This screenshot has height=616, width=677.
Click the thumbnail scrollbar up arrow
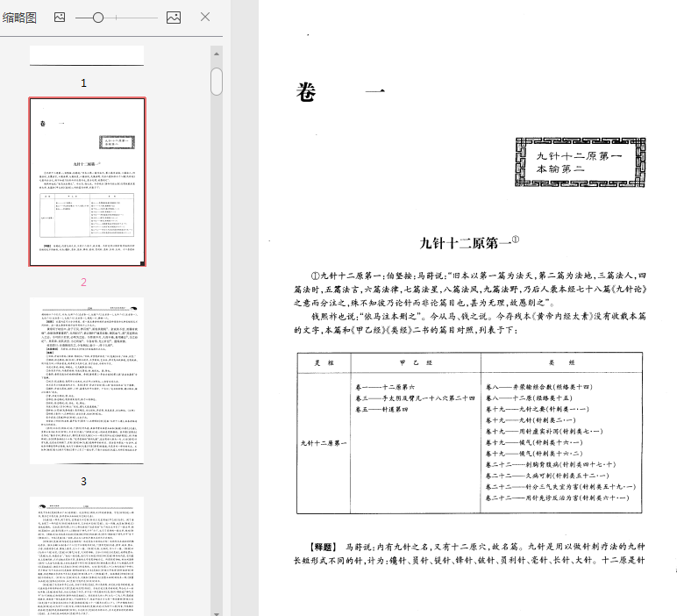pyautogui.click(x=217, y=54)
